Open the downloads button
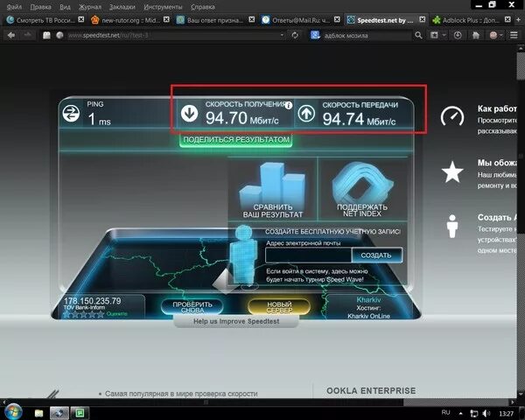The image size is (525, 420). tap(458, 35)
